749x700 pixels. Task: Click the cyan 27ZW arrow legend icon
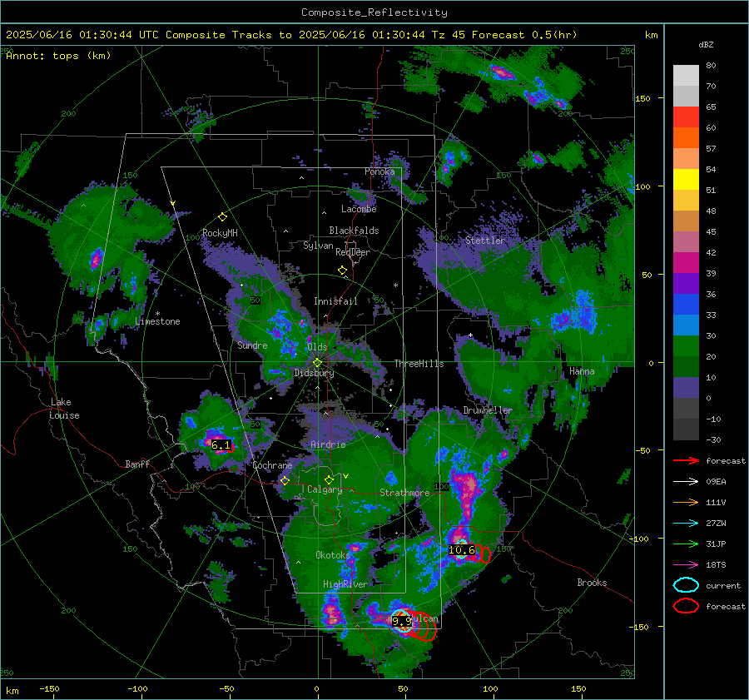coord(686,524)
